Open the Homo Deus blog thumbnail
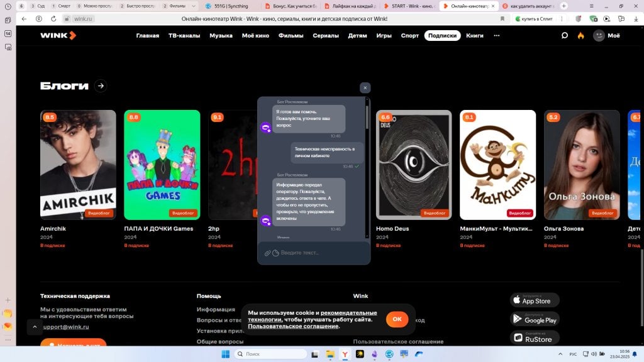 [414, 165]
